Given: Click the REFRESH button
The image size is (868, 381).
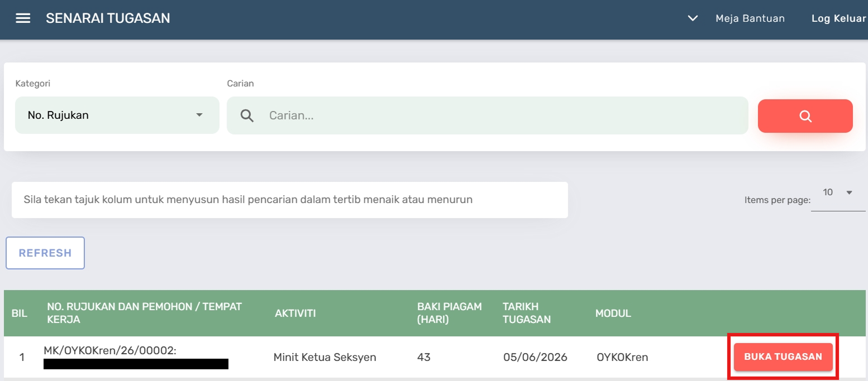Looking at the screenshot, I should 45,253.
